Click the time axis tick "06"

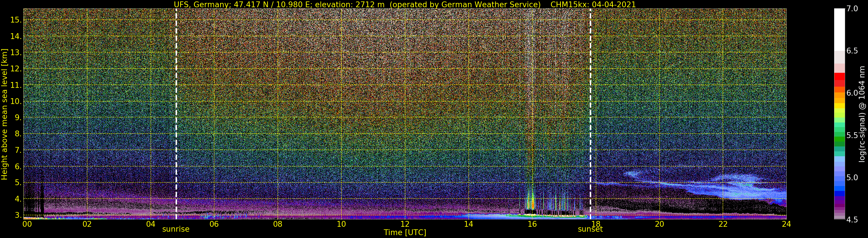pyautogui.click(x=214, y=224)
